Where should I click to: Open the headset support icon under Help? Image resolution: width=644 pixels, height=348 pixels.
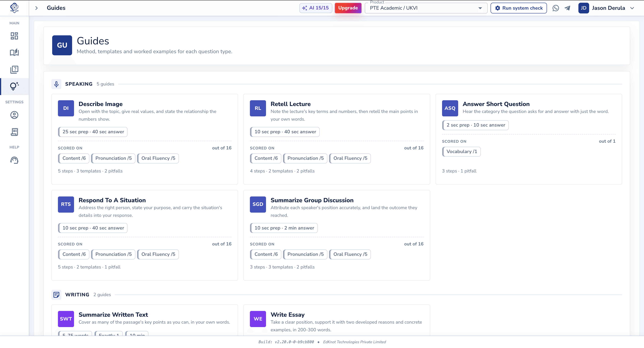tap(14, 160)
